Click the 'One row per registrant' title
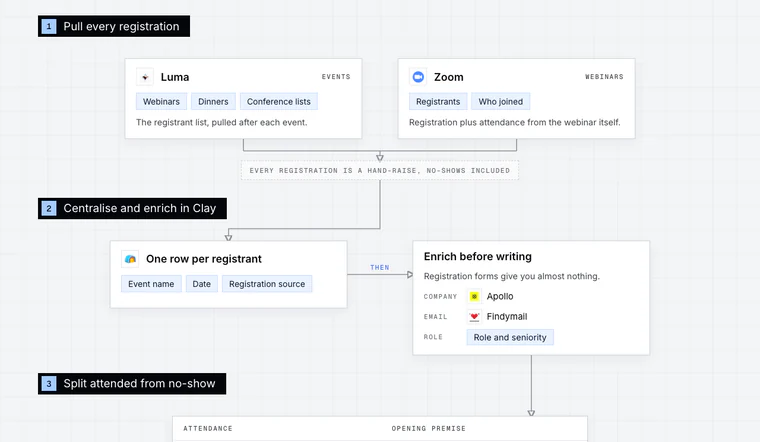 (204, 259)
